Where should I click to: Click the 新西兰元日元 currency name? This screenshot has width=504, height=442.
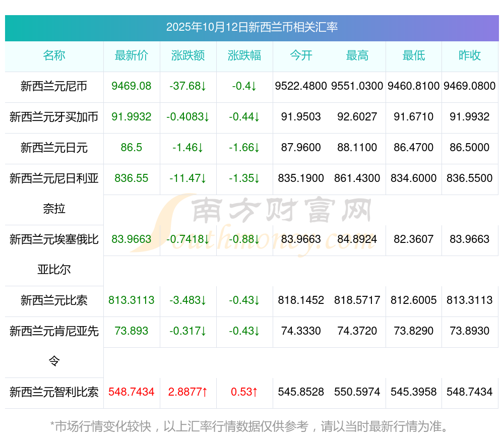(x=54, y=148)
